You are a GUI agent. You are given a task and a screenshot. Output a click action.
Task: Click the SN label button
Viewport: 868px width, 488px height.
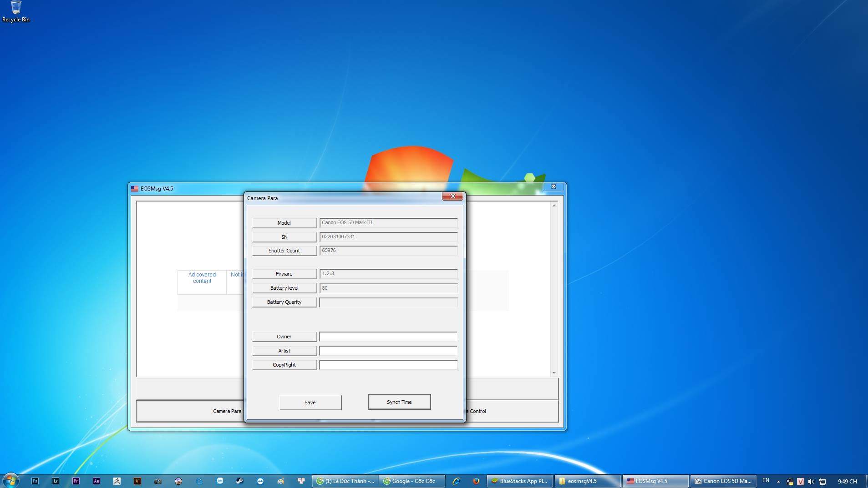point(284,237)
